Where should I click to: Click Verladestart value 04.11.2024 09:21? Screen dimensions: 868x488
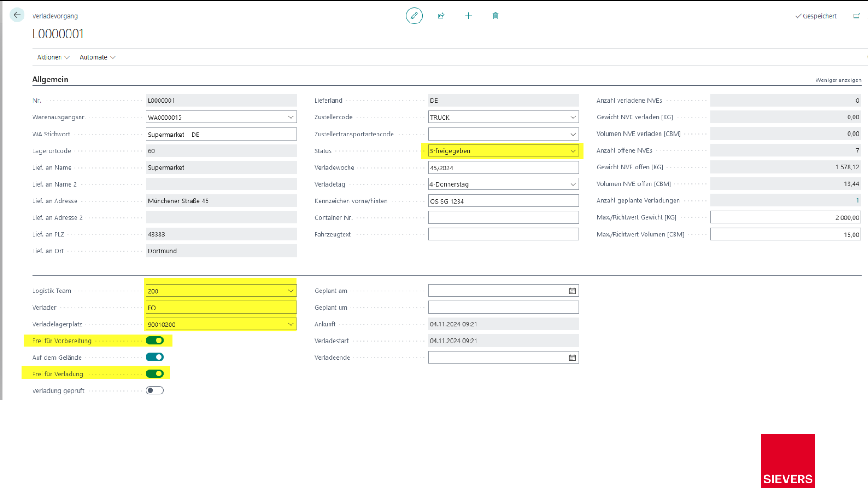pos(503,341)
